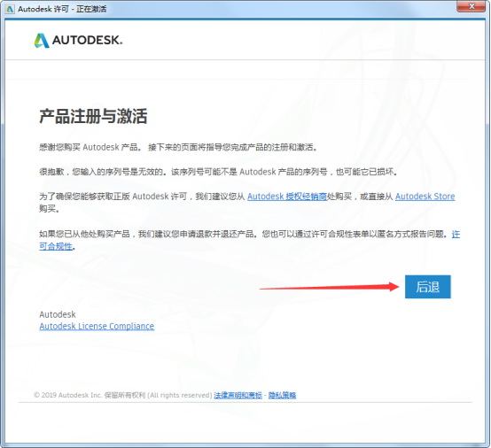491x448 pixels.
Task: Close the Autodesk licensing window
Action: coord(471,6)
